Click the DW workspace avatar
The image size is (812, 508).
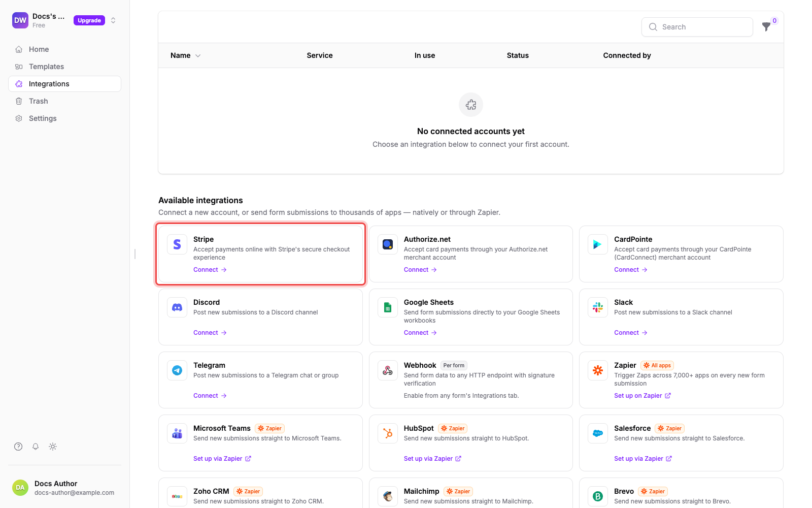click(x=20, y=20)
